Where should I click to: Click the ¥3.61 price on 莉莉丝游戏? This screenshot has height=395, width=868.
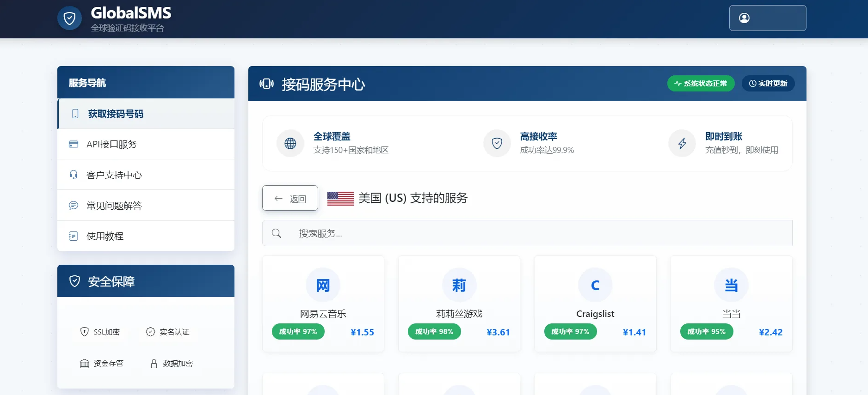(498, 332)
